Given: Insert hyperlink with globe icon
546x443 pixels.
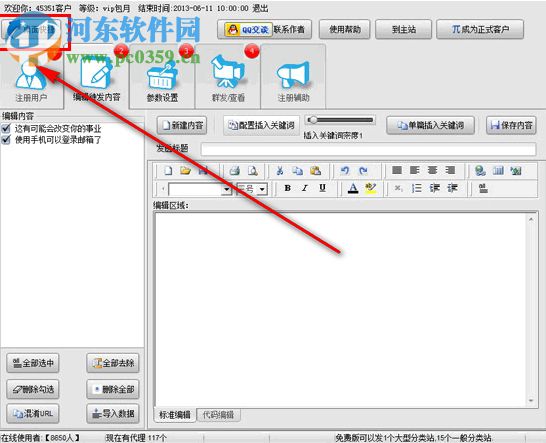Looking at the screenshot, I should [481, 171].
